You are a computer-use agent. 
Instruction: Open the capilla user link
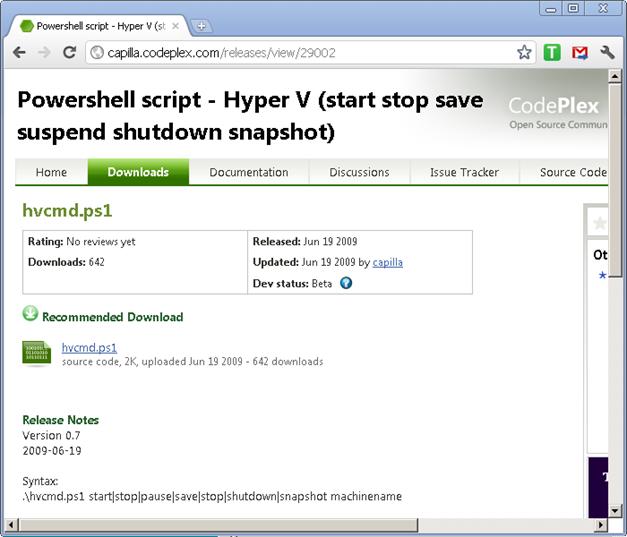pos(387,262)
